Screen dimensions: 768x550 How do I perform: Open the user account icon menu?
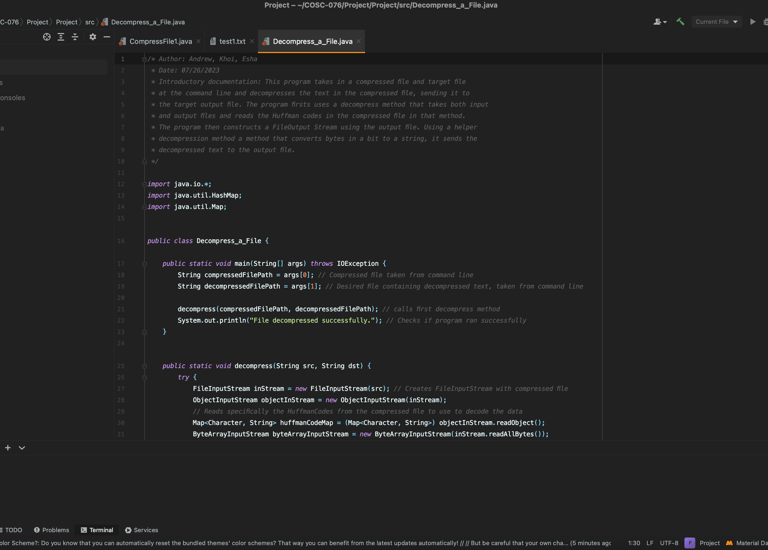(x=659, y=21)
